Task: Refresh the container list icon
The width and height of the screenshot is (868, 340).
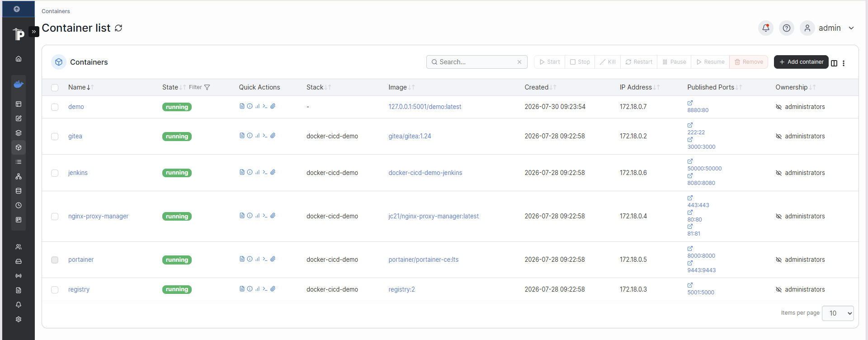Action: click(x=118, y=28)
